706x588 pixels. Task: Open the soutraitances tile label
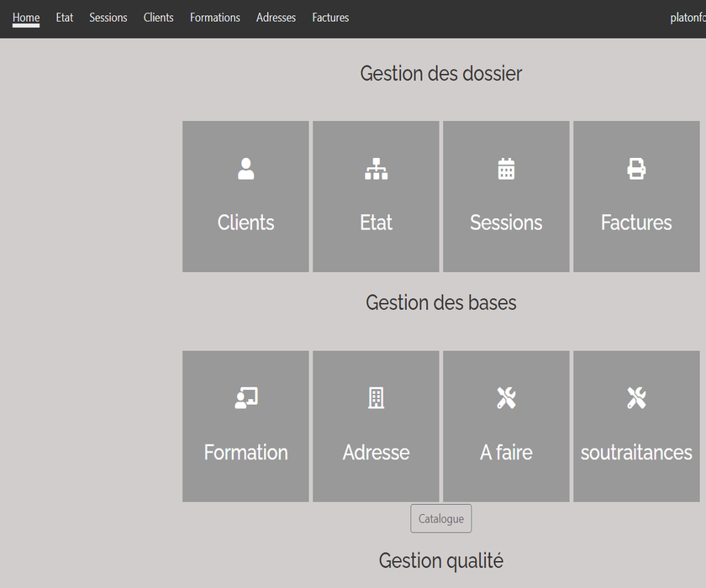636,452
